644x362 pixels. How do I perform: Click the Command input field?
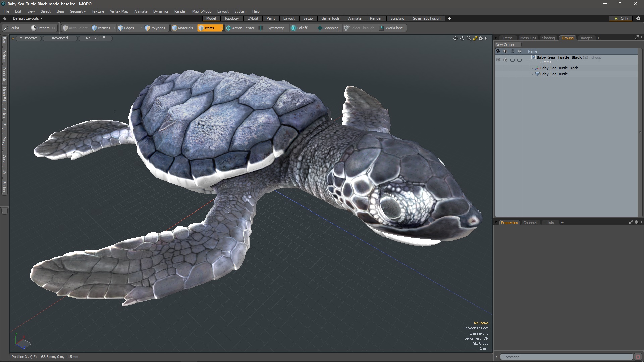click(x=566, y=357)
